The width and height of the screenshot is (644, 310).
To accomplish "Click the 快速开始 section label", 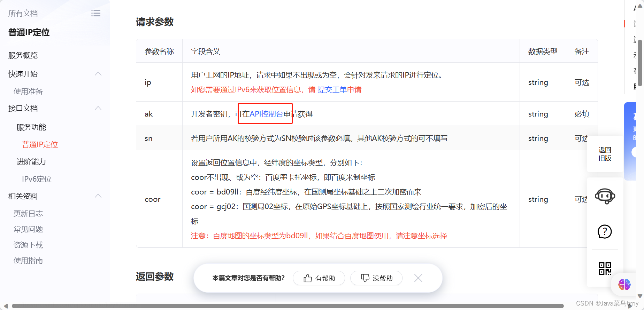I will [23, 74].
